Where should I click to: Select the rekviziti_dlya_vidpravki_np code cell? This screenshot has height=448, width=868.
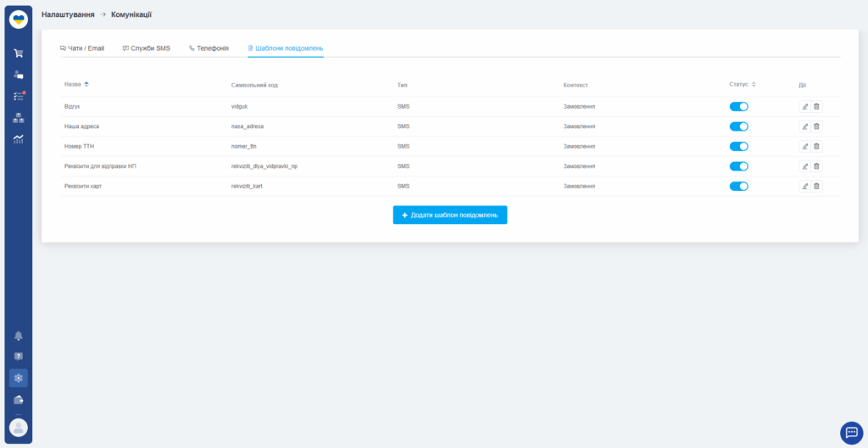(264, 166)
